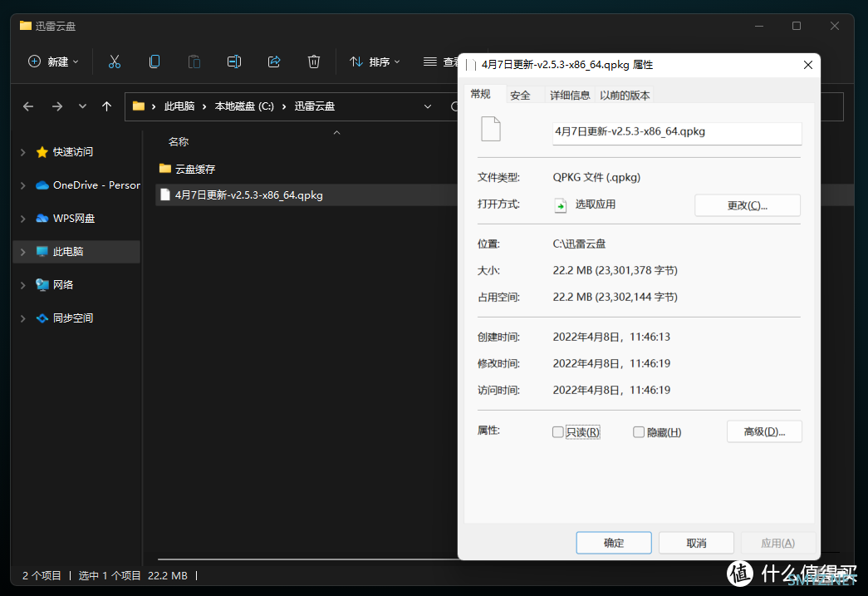
Task: Click the Paste clipboard icon
Action: point(194,62)
